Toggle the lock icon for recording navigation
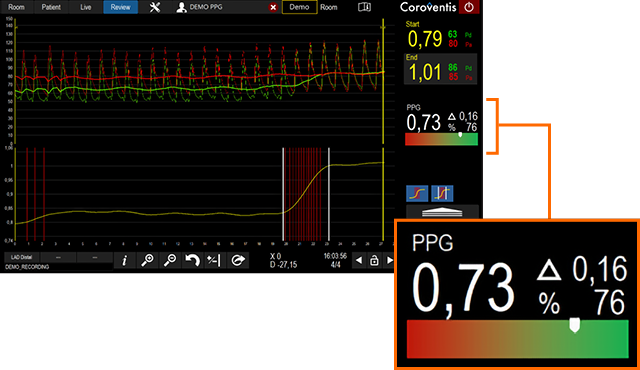This screenshot has width=640, height=370. tap(374, 260)
